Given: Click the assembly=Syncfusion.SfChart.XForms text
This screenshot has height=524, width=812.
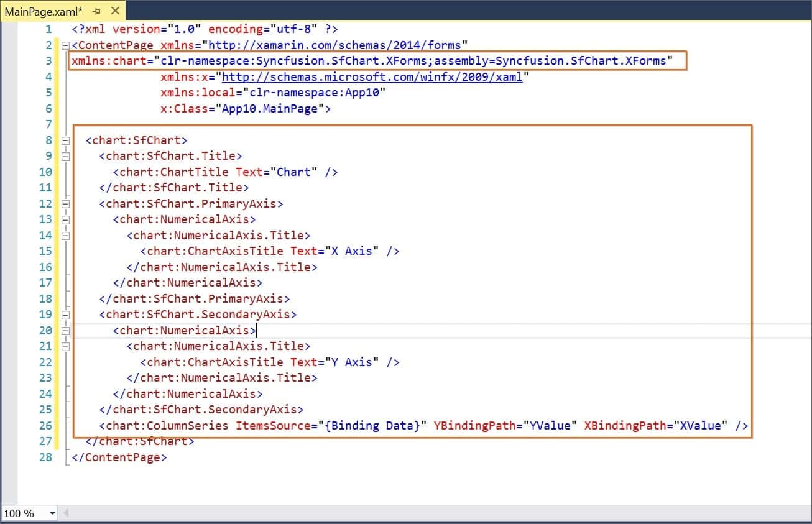Looking at the screenshot, I should (x=550, y=61).
